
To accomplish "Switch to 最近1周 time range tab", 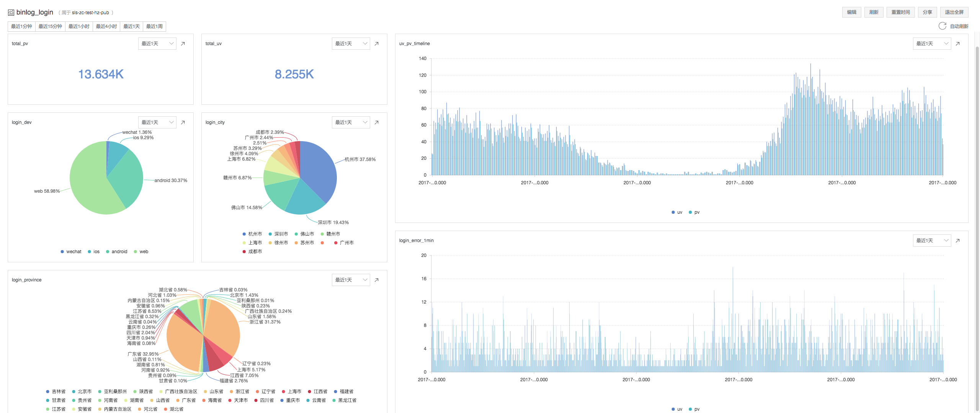I will (154, 26).
